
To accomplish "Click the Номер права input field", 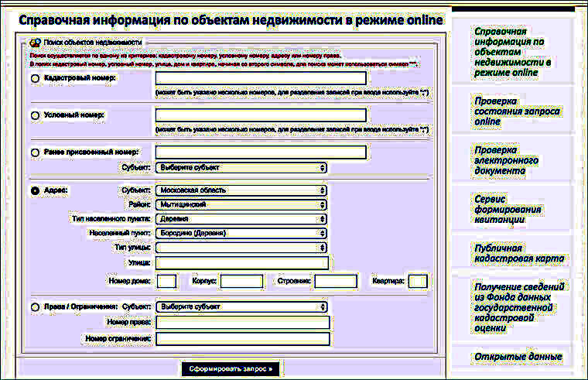I will [243, 323].
